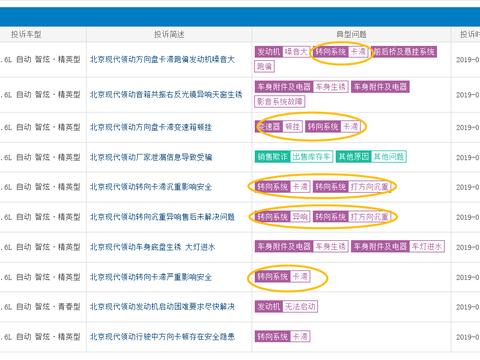Click the 典型问题 column header
Image resolution: width=480 pixels, height=360 pixels.
tap(351, 34)
